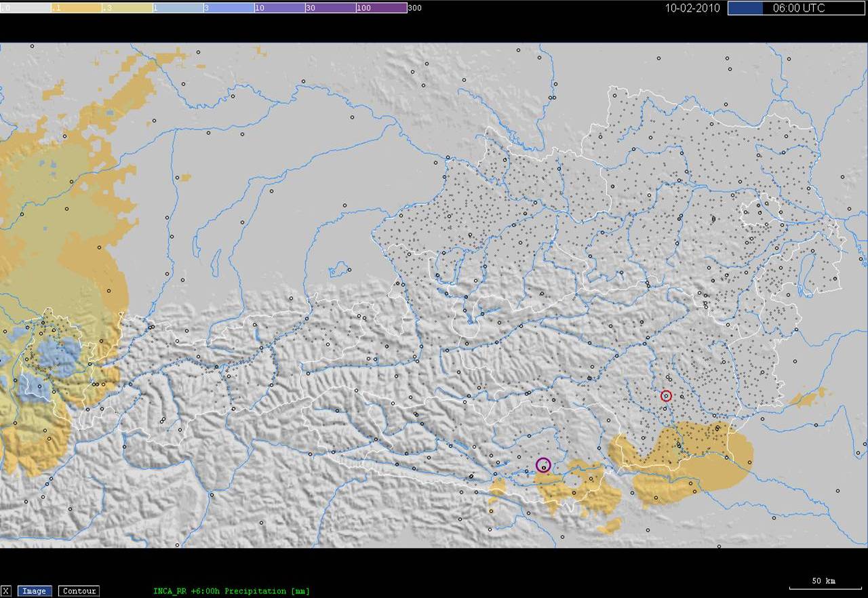Image resolution: width=868 pixels, height=598 pixels.
Task: Switch display mode to Image
Action: click(35, 591)
